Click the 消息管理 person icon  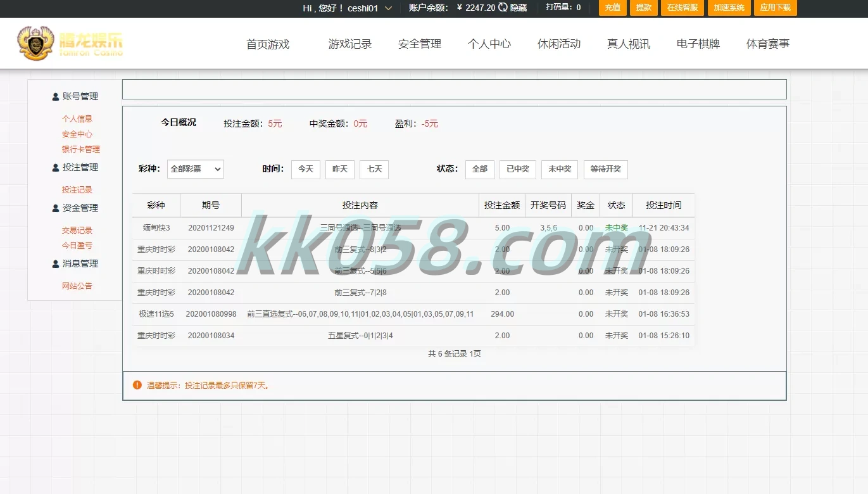point(56,264)
